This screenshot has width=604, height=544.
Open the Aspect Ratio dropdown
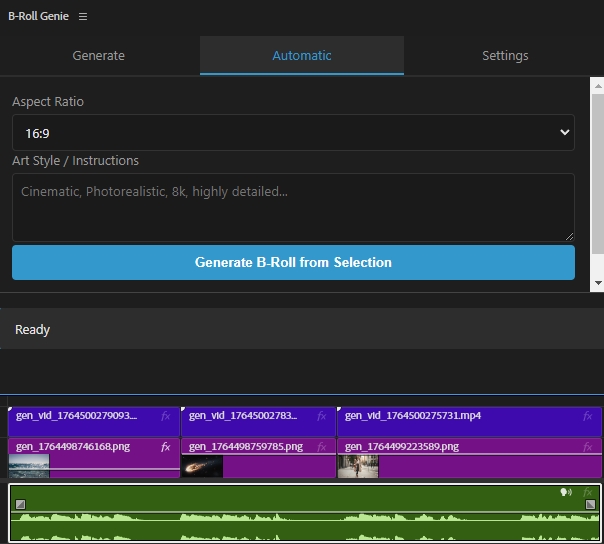[x=293, y=132]
